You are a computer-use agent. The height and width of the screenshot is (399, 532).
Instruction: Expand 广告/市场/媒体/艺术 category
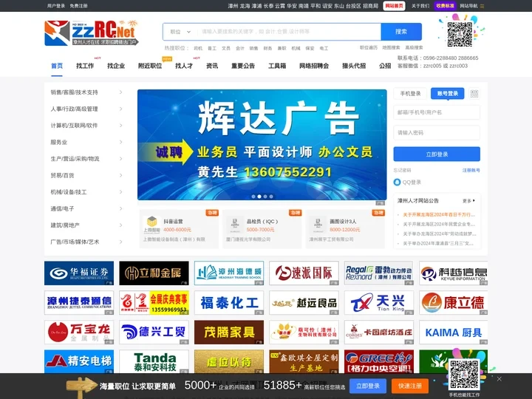[86, 242]
